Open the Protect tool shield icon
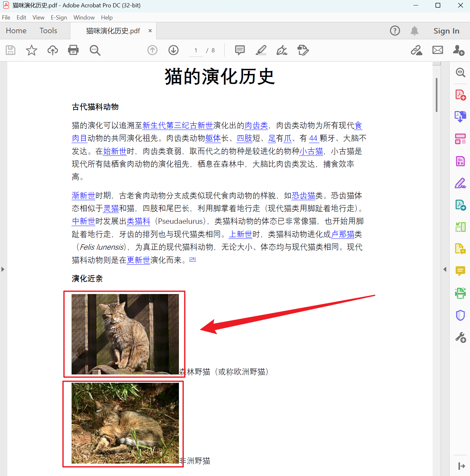Screen dimensions: 470x476 point(460,315)
